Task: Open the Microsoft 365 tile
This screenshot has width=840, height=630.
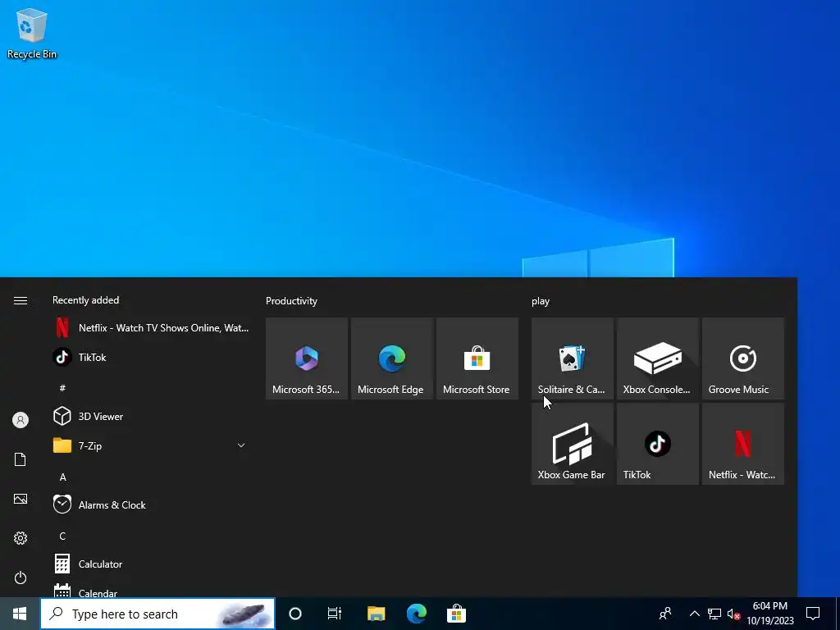Action: point(307,358)
